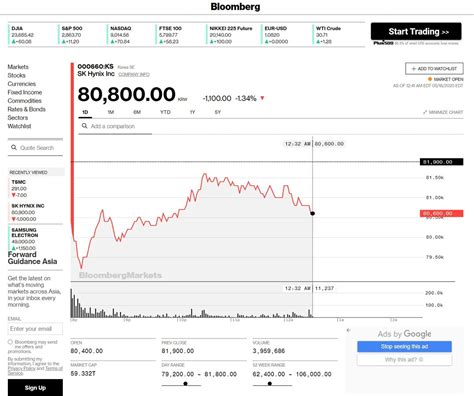Screen dimensions: 474x396
Task: Click the plus icon on Add to Watchlist
Action: [414, 69]
